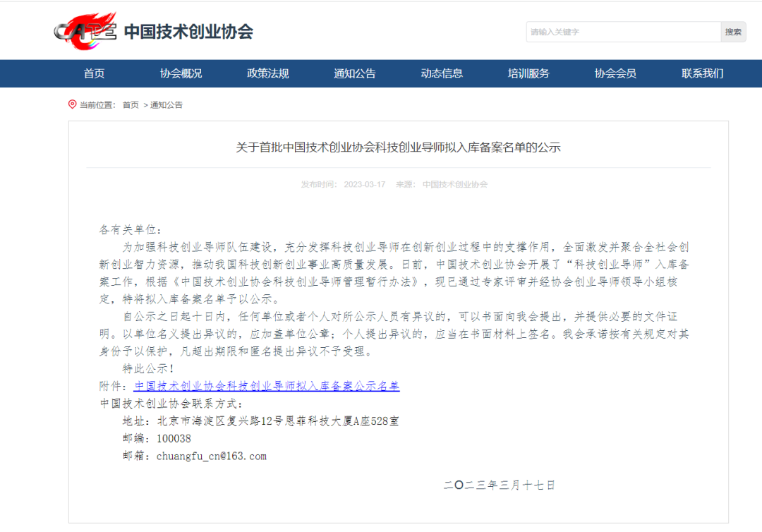Viewport: 762px width, 532px height.
Task: Focus the keyword search input field
Action: click(x=622, y=32)
